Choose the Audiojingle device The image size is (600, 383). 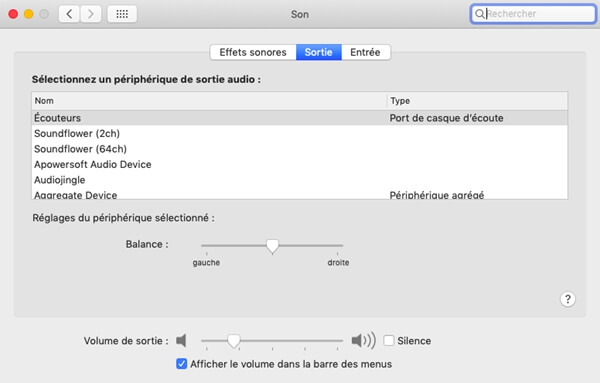pos(300,180)
